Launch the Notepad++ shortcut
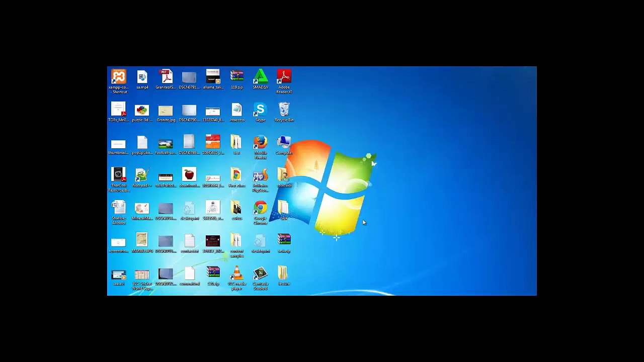 142,175
